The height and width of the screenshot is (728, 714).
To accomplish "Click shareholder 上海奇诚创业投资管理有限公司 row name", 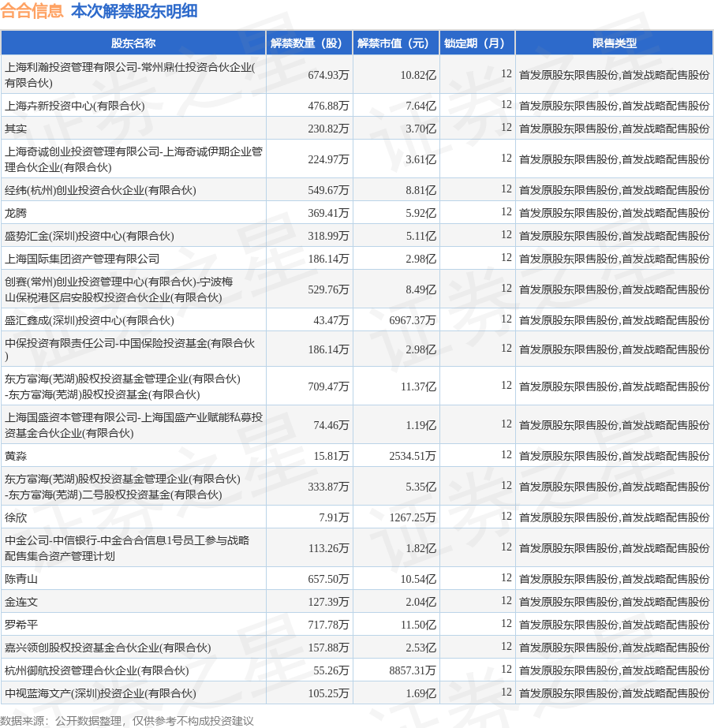I will (x=134, y=159).
